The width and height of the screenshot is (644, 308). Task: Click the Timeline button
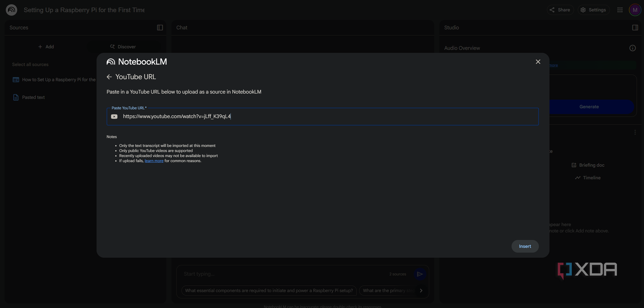588,178
